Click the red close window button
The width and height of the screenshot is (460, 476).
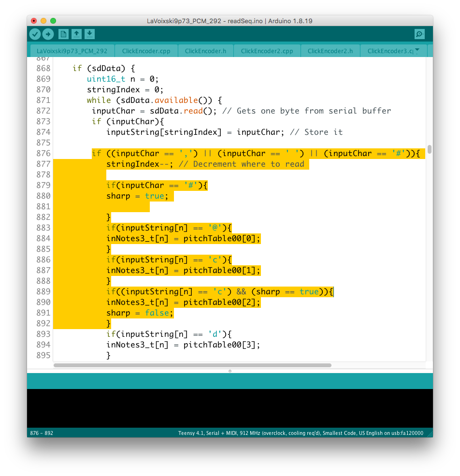pyautogui.click(x=34, y=21)
